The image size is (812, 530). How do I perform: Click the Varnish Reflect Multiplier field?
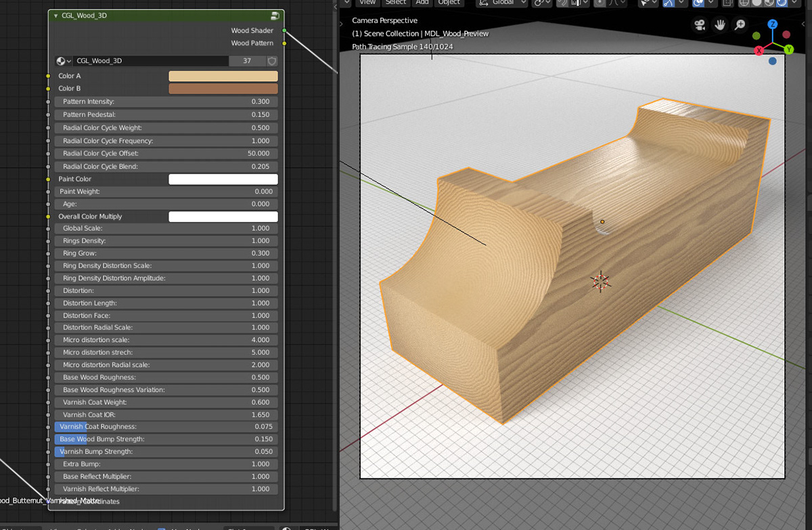(166, 489)
